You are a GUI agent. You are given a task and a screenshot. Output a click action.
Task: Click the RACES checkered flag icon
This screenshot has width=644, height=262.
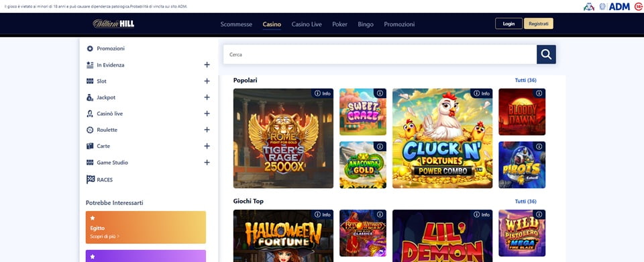coord(91,179)
